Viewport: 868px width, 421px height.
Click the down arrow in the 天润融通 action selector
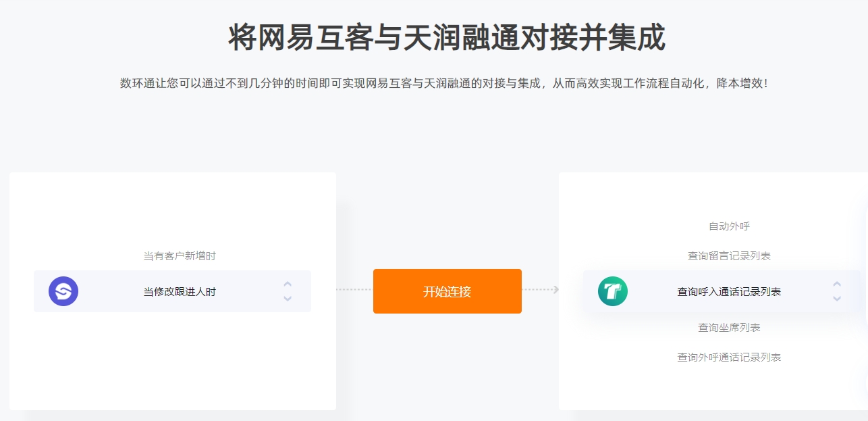click(837, 298)
